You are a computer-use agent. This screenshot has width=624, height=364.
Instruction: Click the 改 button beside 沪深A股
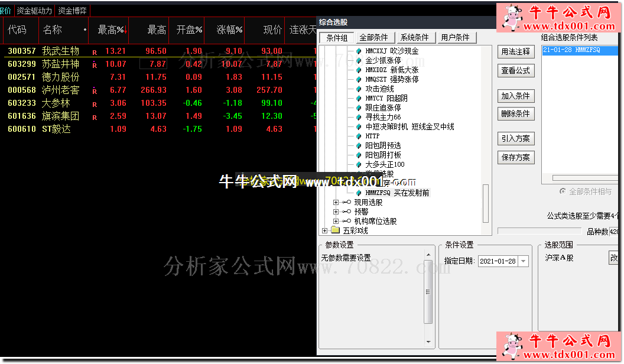[x=613, y=258]
